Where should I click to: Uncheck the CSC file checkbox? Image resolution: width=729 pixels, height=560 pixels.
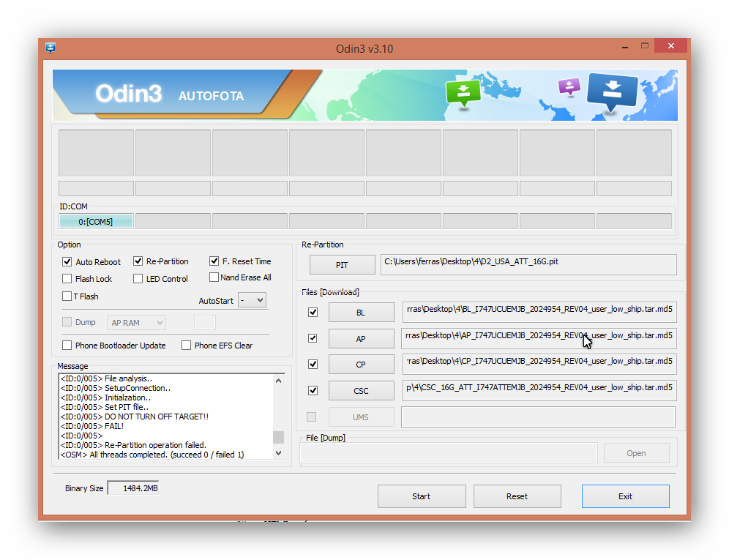tap(313, 391)
